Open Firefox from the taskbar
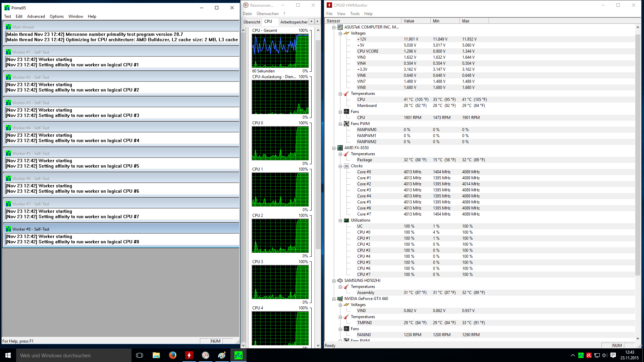Viewport: 644px width, 362px height. pos(173,355)
